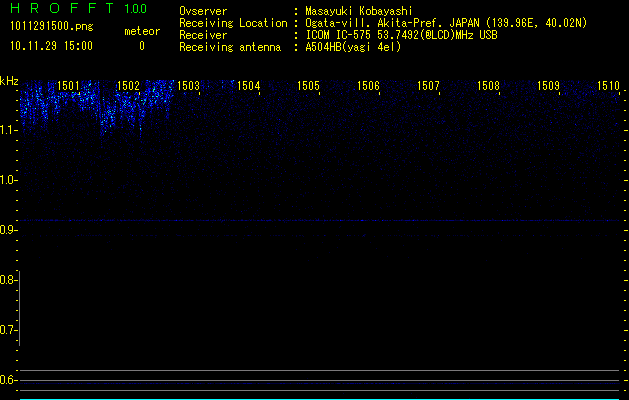Select the filename 1011291500.png
This screenshot has height=400, width=629.
(x=52, y=27)
